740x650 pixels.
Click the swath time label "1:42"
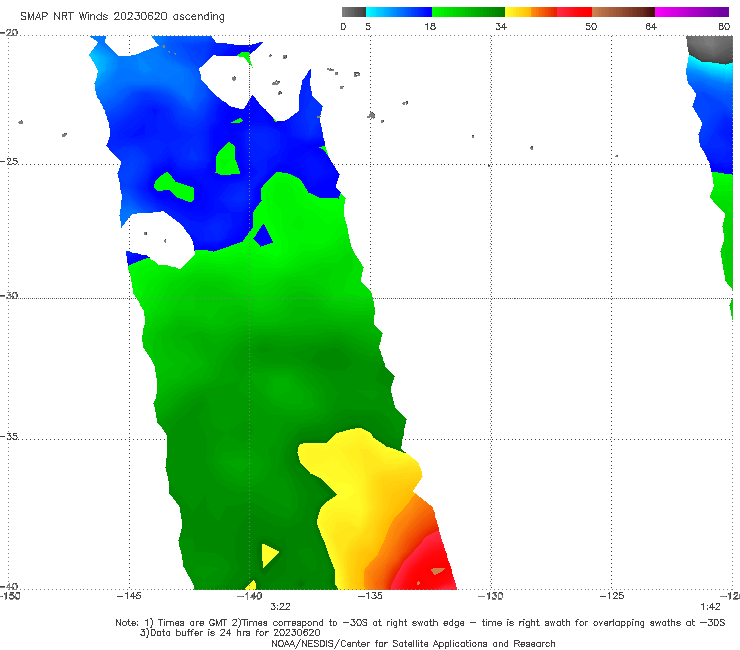(x=710, y=607)
